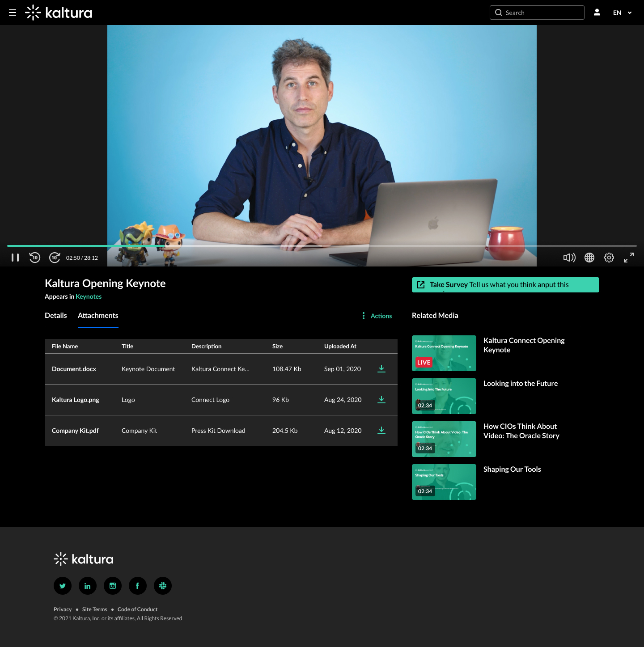This screenshot has height=647, width=644.
Task: Click the 'Aug 24, 2020' upload date
Action: tap(343, 400)
